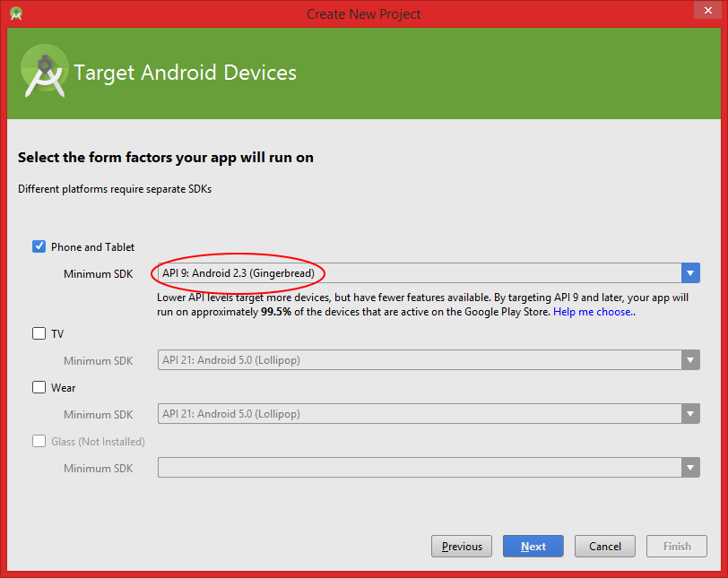Select the API 9: Android 2.3 (Gingerbread) combo box
This screenshot has height=578, width=728.
coord(429,273)
